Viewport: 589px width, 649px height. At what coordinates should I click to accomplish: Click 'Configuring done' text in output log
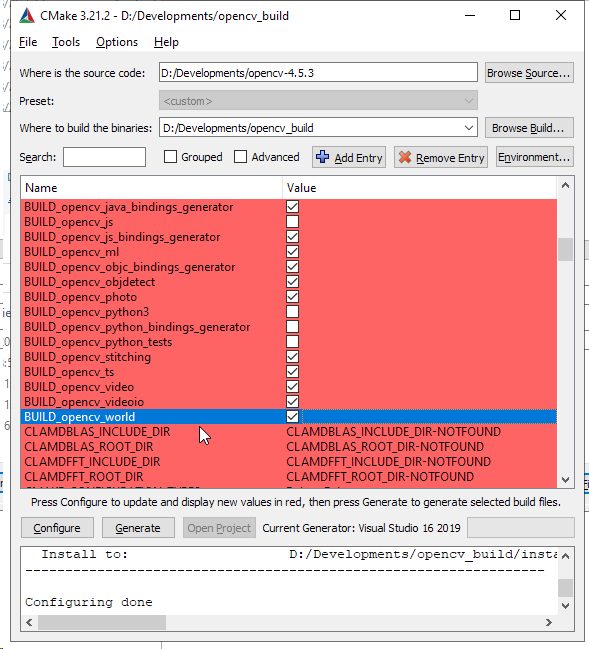point(89,602)
